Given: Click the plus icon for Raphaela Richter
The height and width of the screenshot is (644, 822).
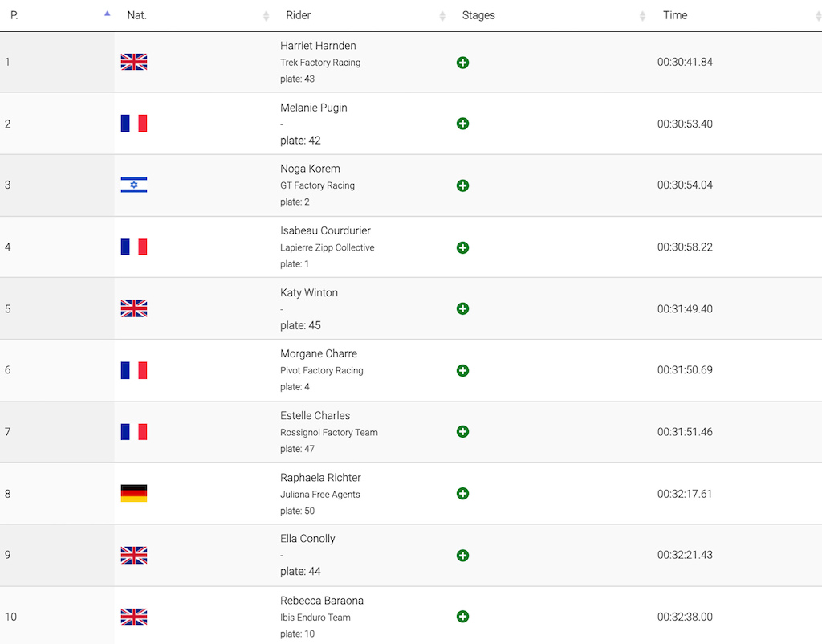Looking at the screenshot, I should (x=462, y=494).
